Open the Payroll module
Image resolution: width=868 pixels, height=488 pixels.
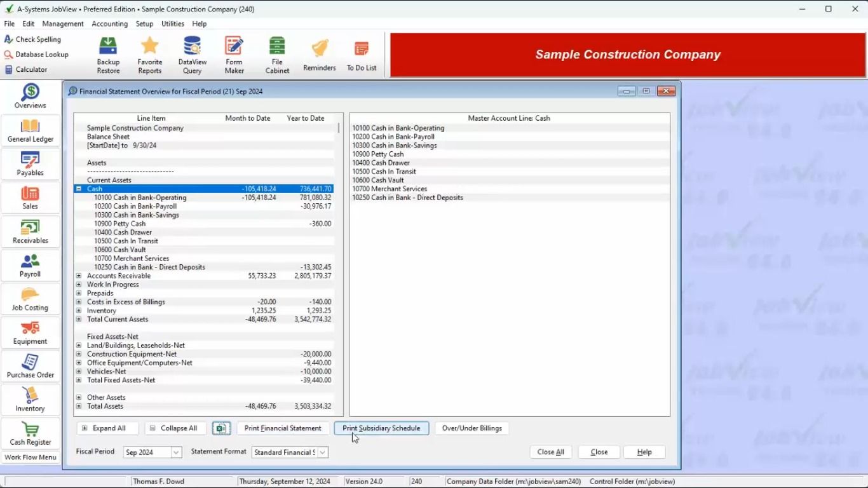(x=31, y=266)
